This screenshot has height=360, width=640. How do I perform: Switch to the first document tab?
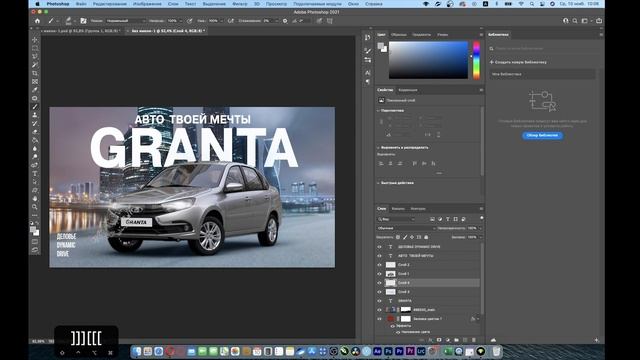point(81,31)
